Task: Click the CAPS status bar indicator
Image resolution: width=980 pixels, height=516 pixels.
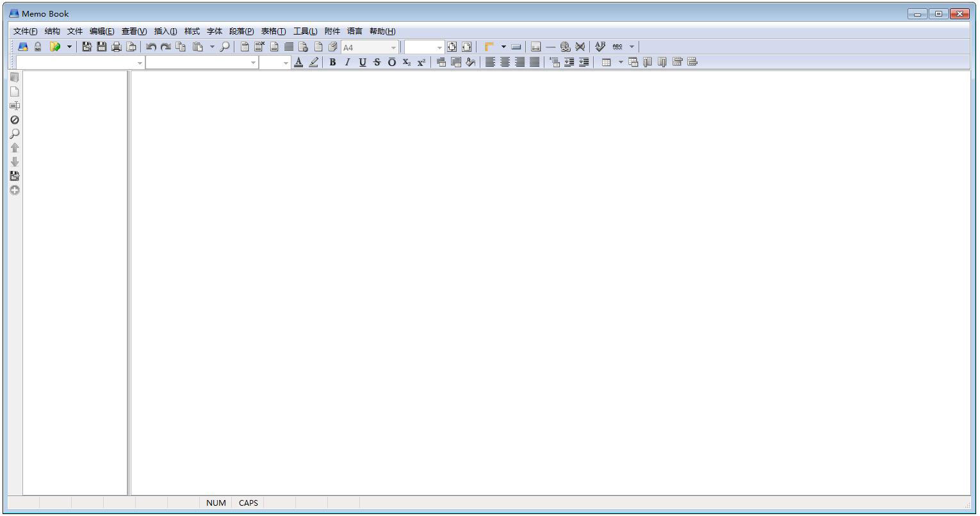Action: (248, 503)
